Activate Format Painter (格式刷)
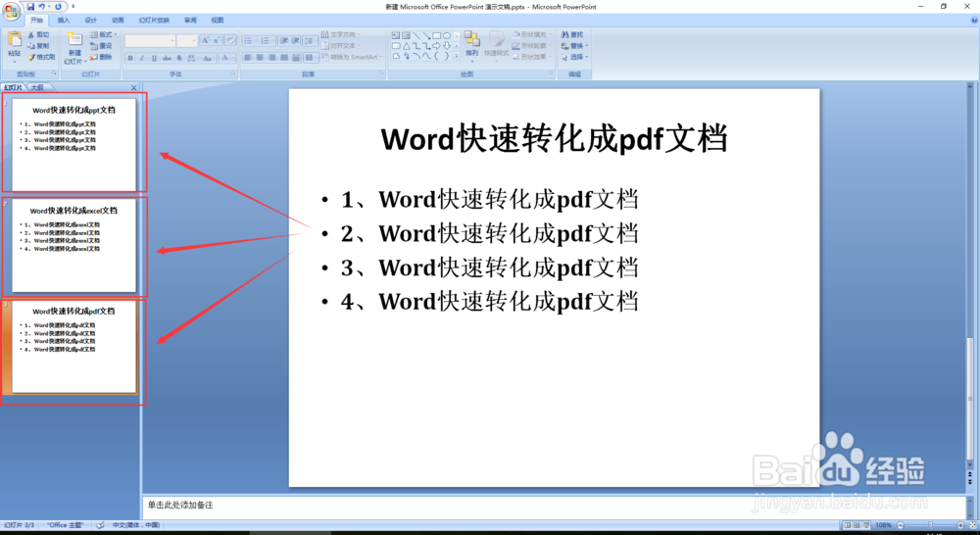 tap(41, 57)
